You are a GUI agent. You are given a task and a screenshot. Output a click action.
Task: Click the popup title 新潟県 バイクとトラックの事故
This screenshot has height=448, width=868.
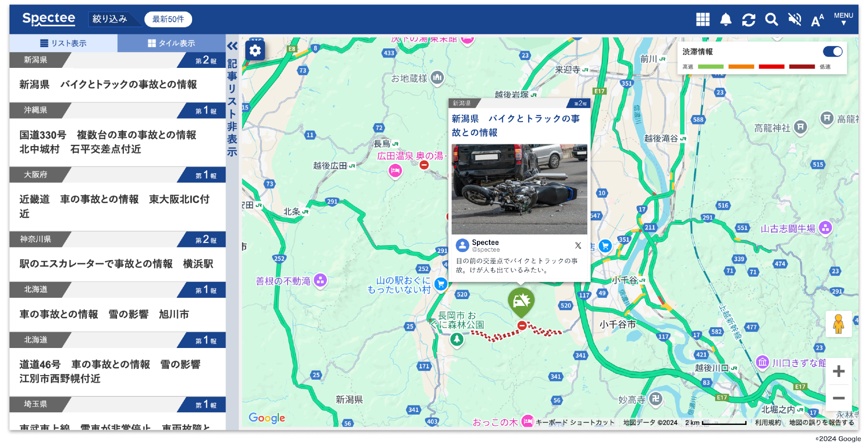tap(516, 125)
